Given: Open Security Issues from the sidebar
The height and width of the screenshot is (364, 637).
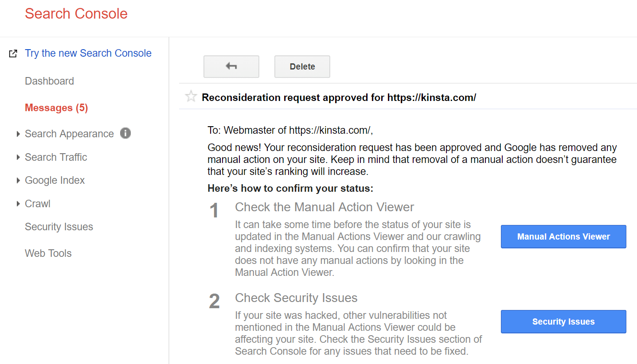Looking at the screenshot, I should (x=59, y=227).
